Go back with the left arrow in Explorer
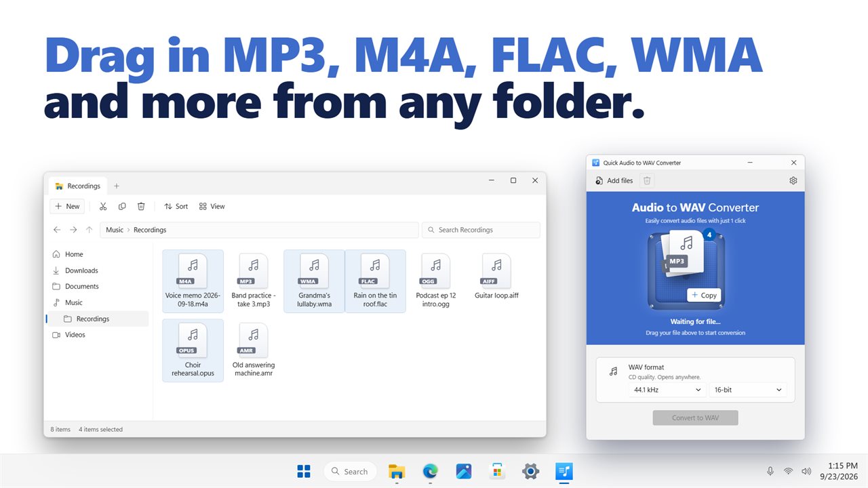Image resolution: width=868 pixels, height=488 pixels. 57,230
